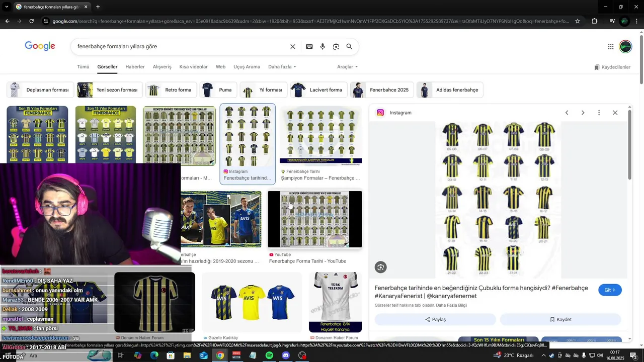Image resolution: width=644 pixels, height=362 pixels.
Task: Click the Kaydet save button
Action: pos(560,319)
